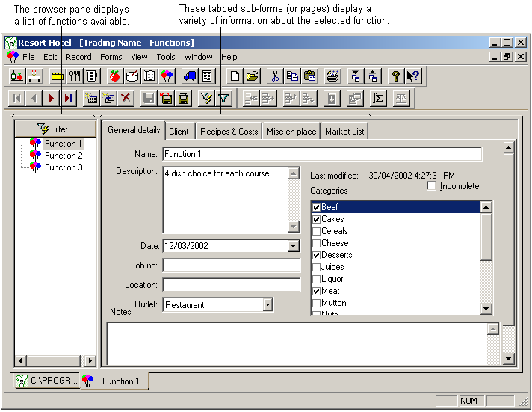Click the Filter... button in browser pane
Screen dimensions: 532x412
click(x=55, y=129)
